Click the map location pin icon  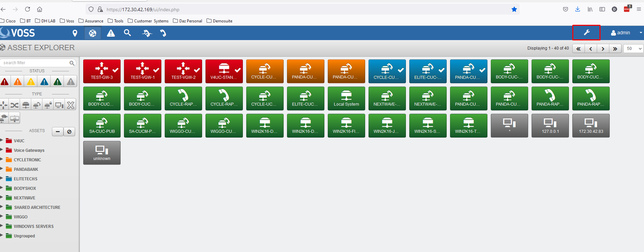pyautogui.click(x=75, y=33)
